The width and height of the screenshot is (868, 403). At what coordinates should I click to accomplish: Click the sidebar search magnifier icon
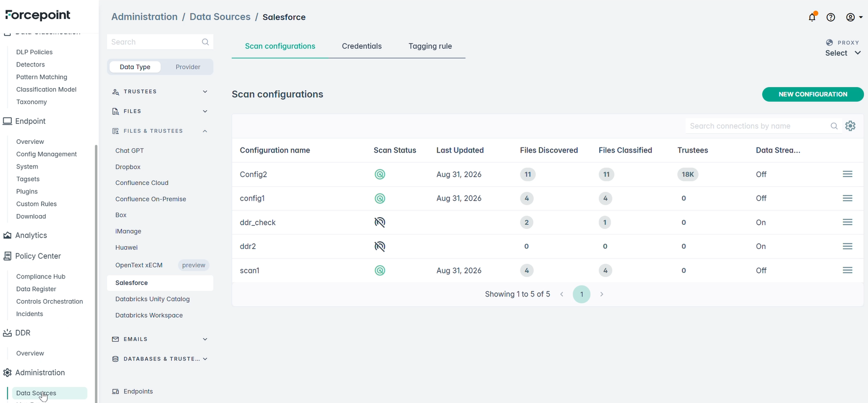206,42
